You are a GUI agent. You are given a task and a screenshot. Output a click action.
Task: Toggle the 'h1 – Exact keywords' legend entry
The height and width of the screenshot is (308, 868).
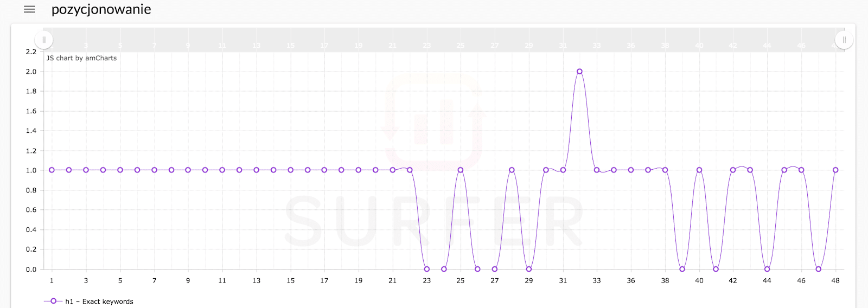pyautogui.click(x=88, y=301)
